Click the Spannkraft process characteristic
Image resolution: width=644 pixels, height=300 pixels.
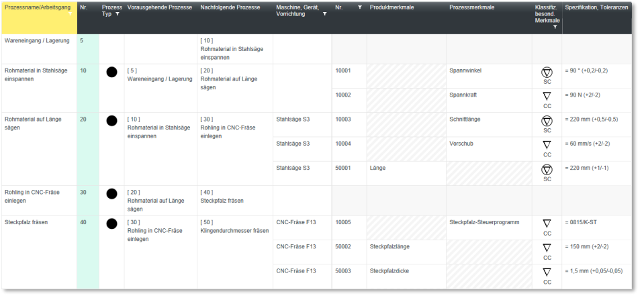(463, 95)
